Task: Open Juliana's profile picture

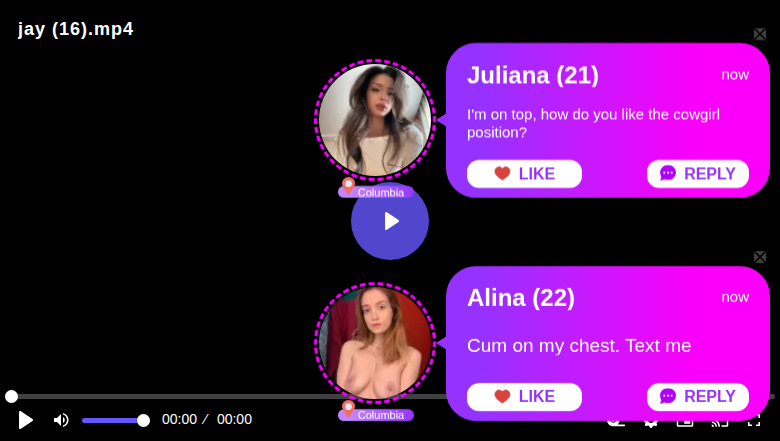Action: click(375, 120)
